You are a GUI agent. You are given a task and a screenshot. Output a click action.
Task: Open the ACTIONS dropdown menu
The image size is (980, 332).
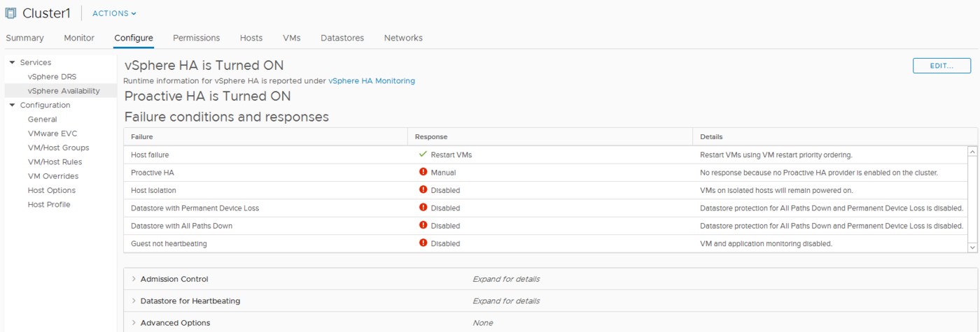114,13
